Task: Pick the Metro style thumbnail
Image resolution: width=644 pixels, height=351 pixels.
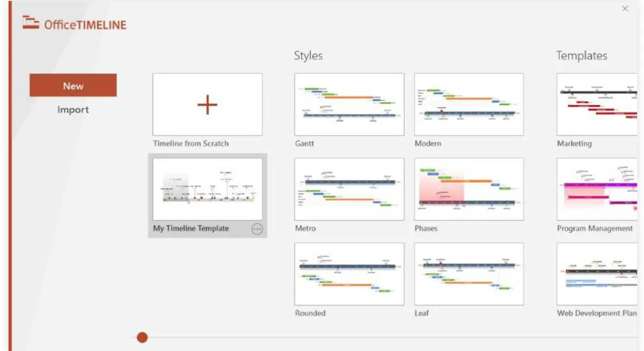Action: coord(349,189)
